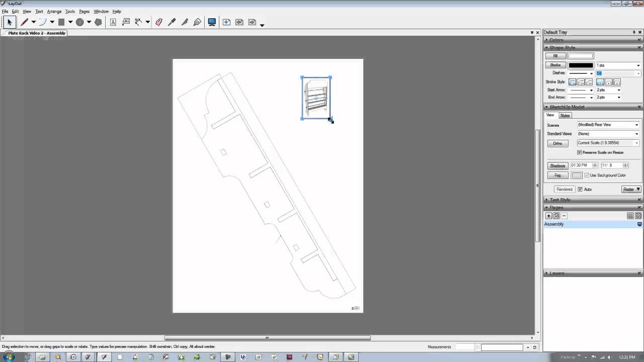Activate the Text tool

(113, 22)
